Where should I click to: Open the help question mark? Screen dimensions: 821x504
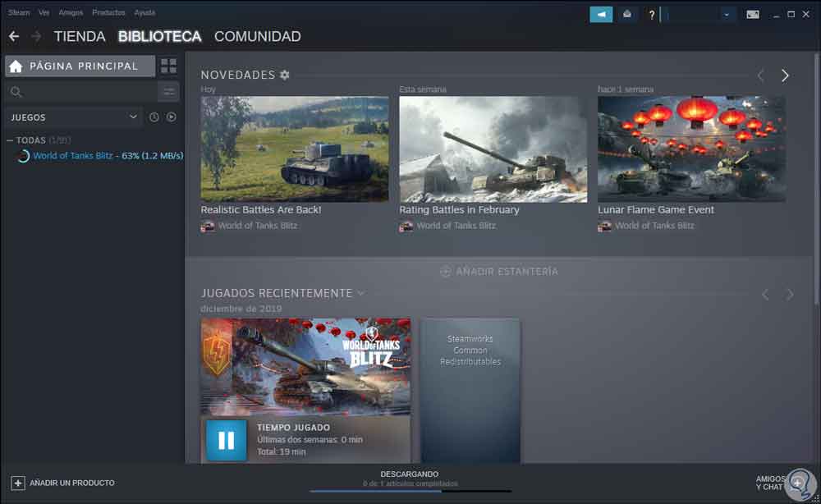coord(651,15)
